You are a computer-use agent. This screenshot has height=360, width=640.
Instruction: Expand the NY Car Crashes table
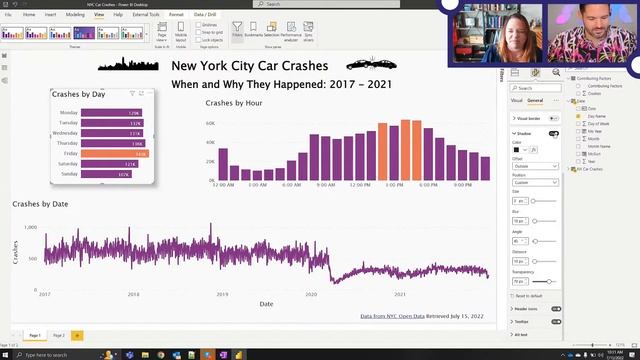click(569, 169)
